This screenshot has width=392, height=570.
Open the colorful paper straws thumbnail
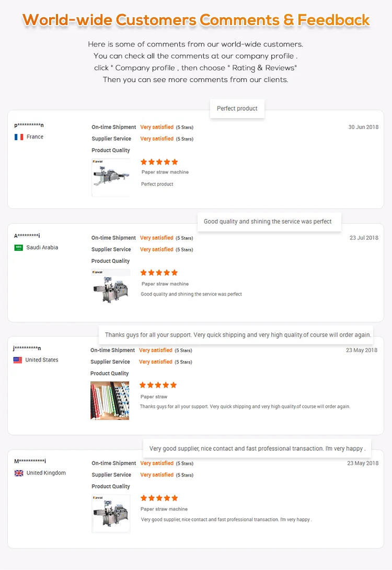point(110,401)
